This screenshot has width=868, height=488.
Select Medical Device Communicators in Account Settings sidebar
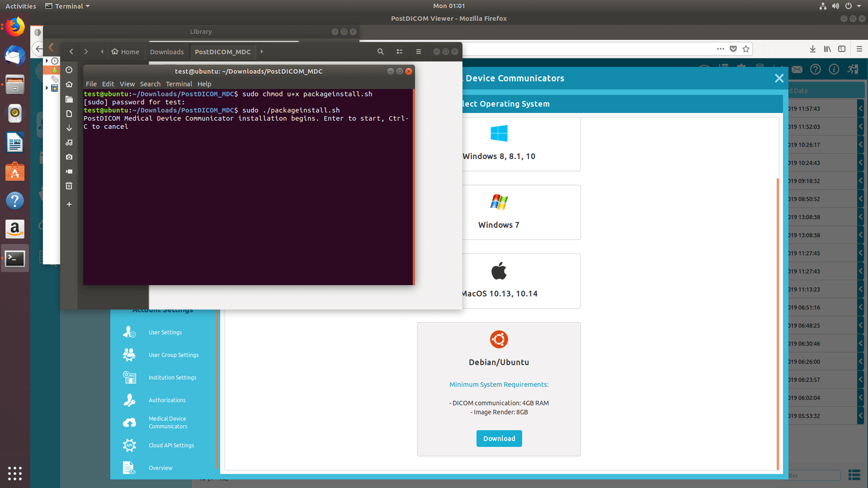coord(167,422)
